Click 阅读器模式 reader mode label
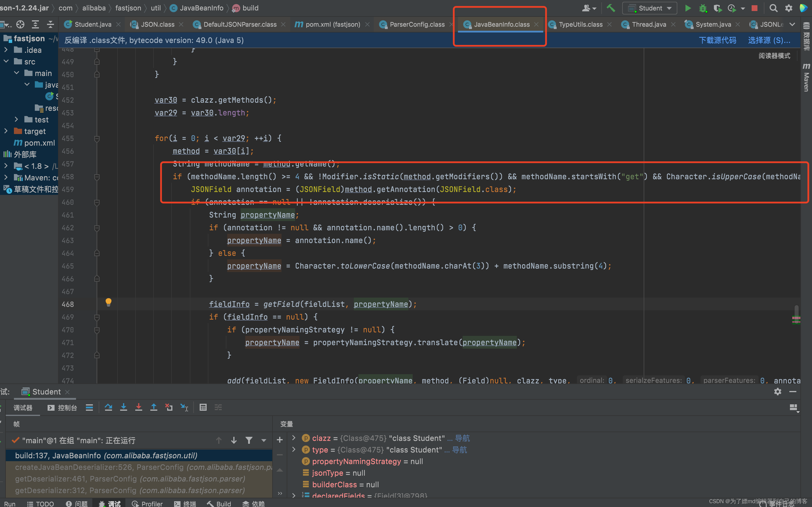This screenshot has width=812, height=507. [x=774, y=56]
